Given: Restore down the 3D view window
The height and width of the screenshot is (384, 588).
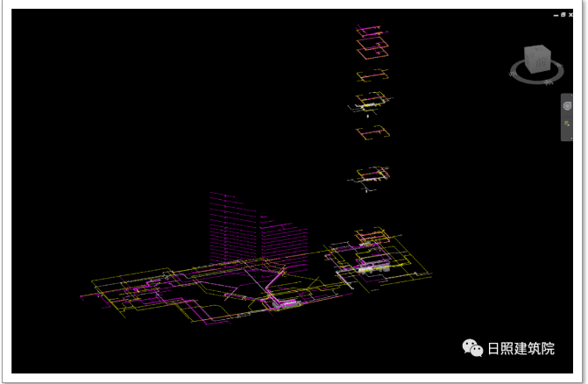Looking at the screenshot, I should point(563,15).
